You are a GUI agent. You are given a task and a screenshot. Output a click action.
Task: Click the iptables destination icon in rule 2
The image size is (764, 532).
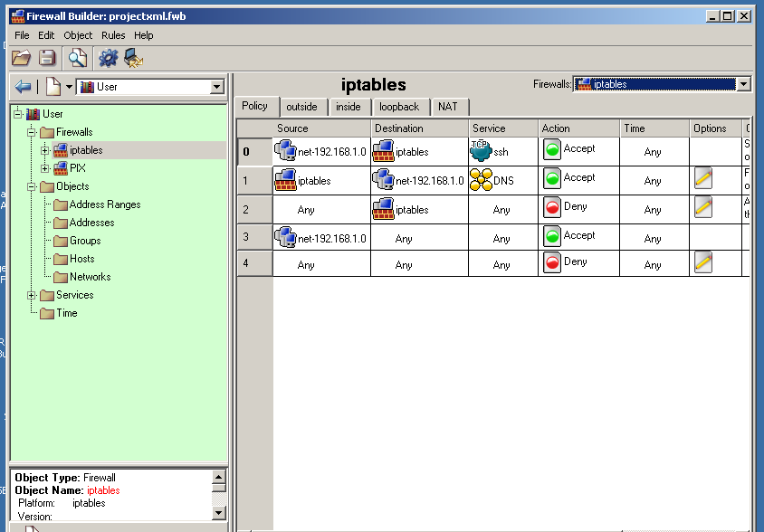click(384, 208)
